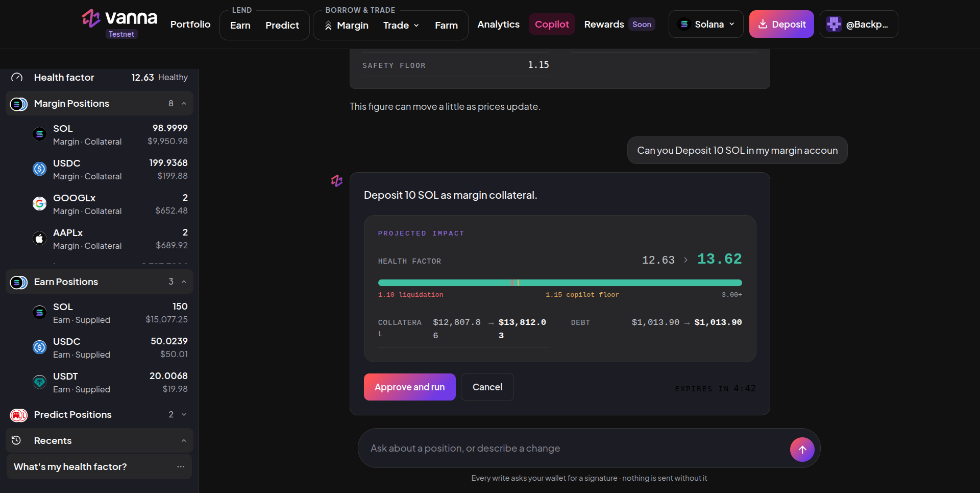Open the @Backp... wallet account button
Screen dimensions: 980x493
[859, 24]
